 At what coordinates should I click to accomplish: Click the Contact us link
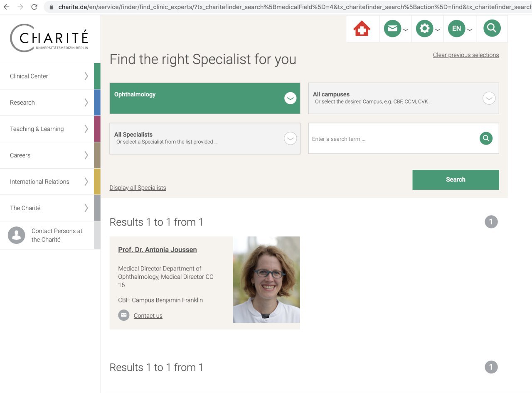(x=148, y=316)
